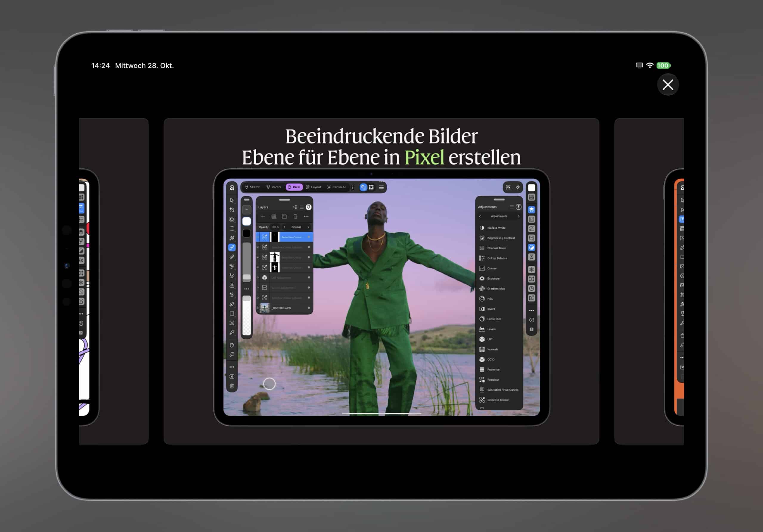Select the Rectangle shape tool
763x532 pixels.
[232, 313]
